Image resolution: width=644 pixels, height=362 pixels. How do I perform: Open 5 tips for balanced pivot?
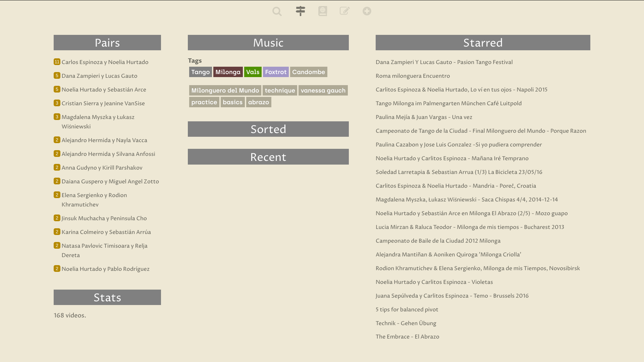pos(407,310)
